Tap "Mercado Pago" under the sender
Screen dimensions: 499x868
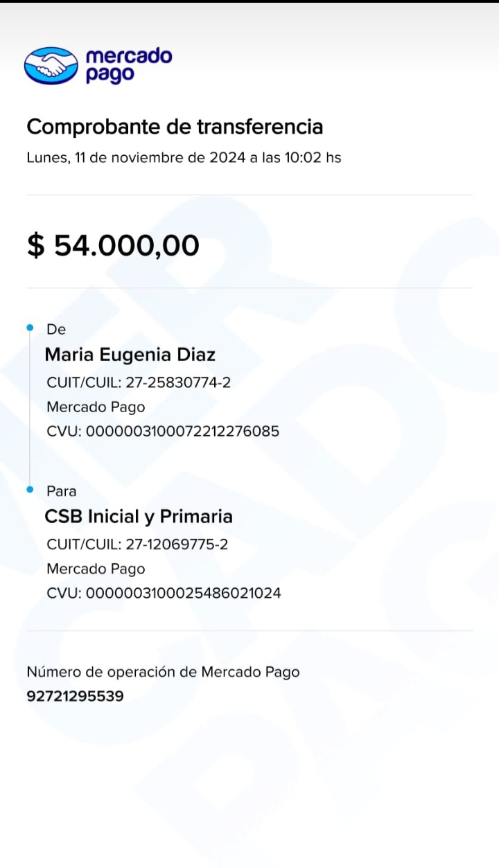click(x=96, y=407)
